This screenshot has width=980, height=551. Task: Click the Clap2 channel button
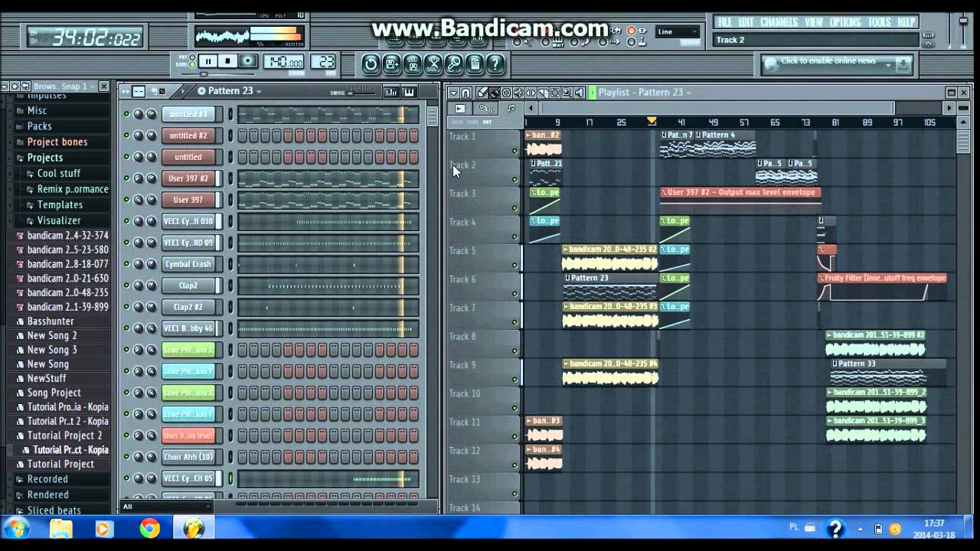[188, 285]
